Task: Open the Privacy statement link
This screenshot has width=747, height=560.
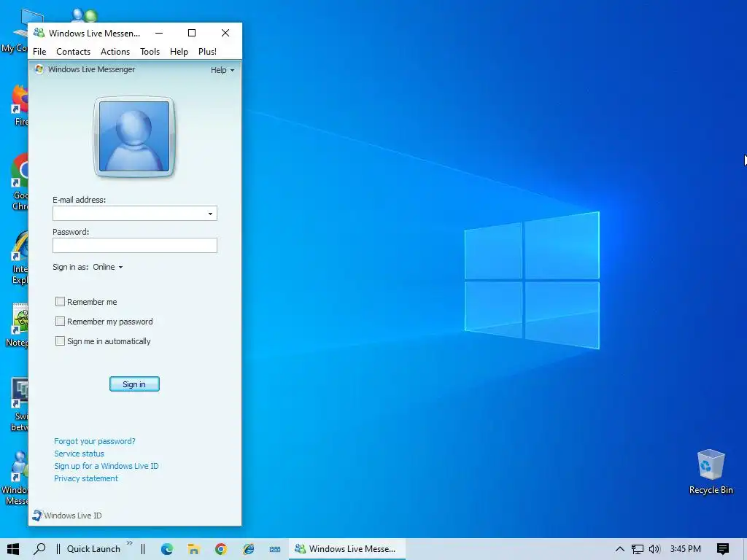Action: pyautogui.click(x=86, y=478)
